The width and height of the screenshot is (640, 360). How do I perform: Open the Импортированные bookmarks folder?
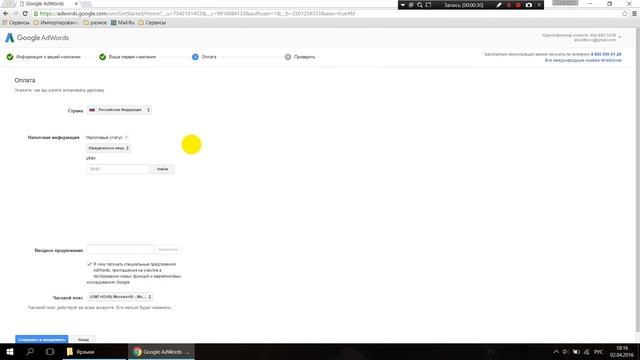click(56, 23)
